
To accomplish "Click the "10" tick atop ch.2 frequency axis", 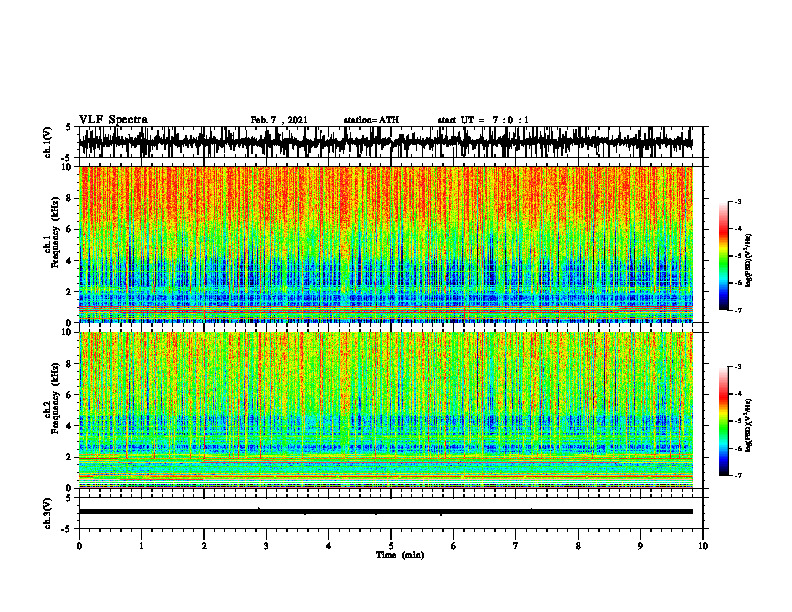I will coord(67,332).
